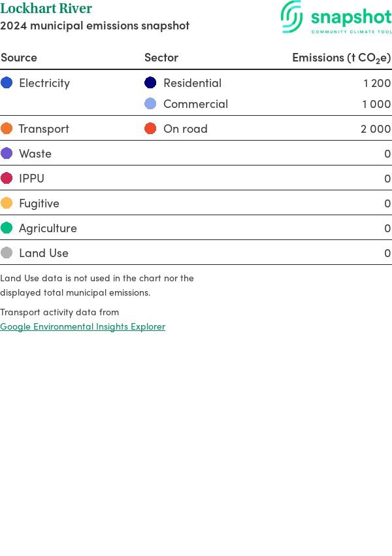Click the red On road sector dot

pos(150,129)
